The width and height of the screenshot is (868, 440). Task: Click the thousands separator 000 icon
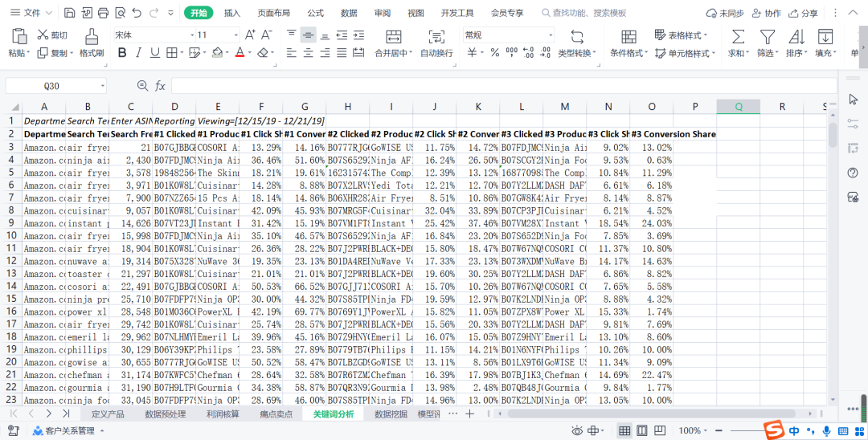[x=511, y=52]
